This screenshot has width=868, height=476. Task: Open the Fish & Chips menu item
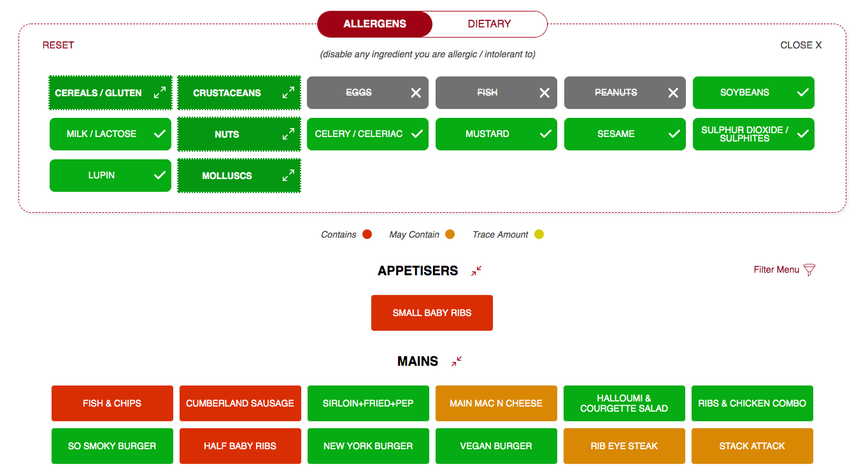[x=112, y=403]
